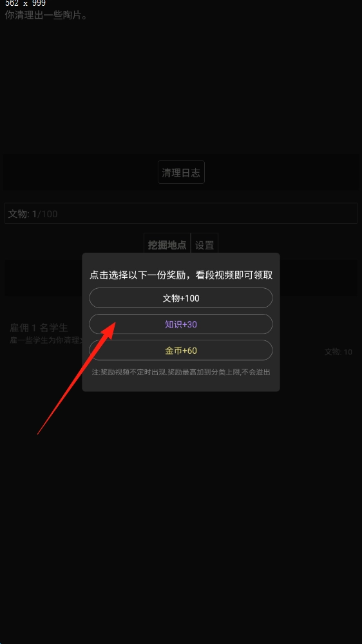Choose the 文物+100 reward
The height and width of the screenshot is (644, 362).
(181, 298)
